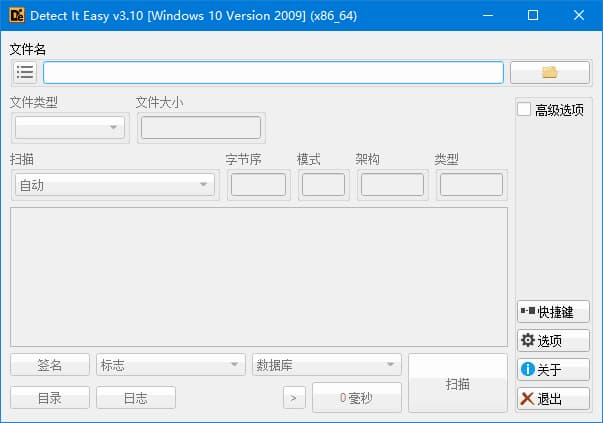
Task: Open the 关于 about info dialog
Action: 553,370
